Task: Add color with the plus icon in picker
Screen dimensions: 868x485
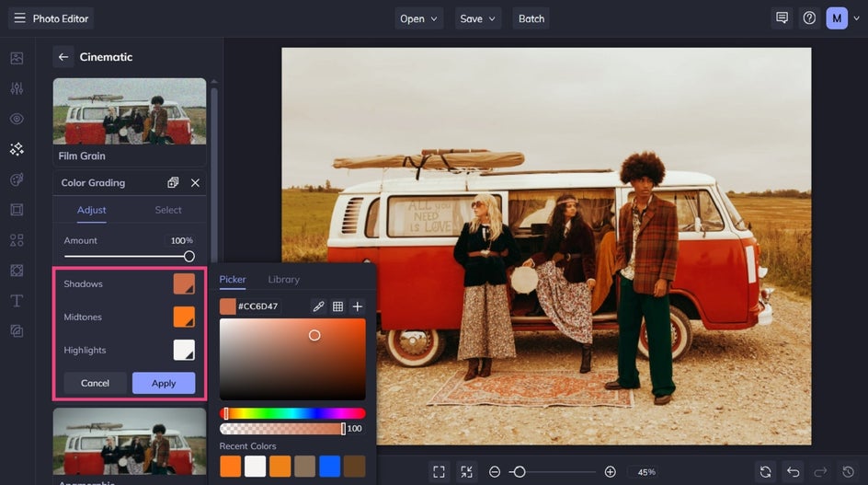Action: coord(358,306)
